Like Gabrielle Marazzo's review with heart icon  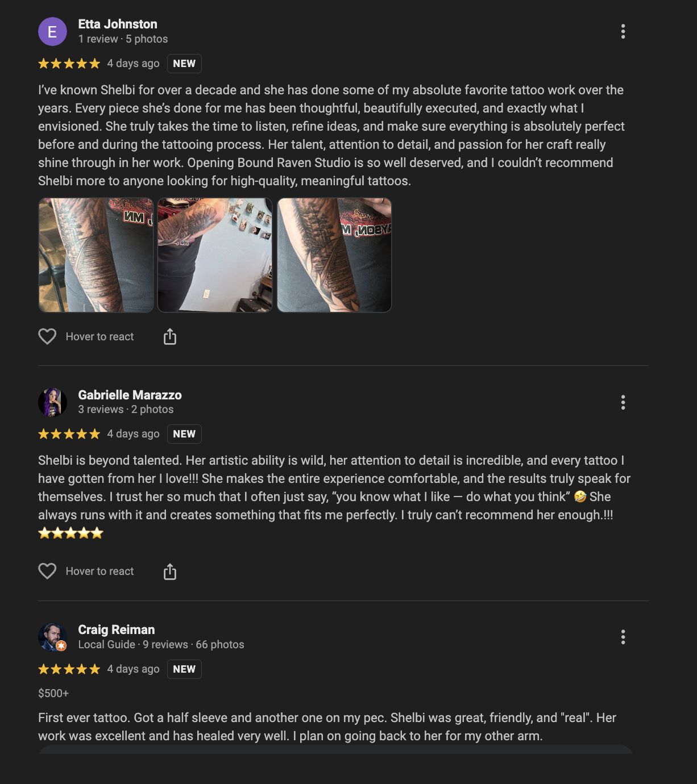pyautogui.click(x=47, y=571)
